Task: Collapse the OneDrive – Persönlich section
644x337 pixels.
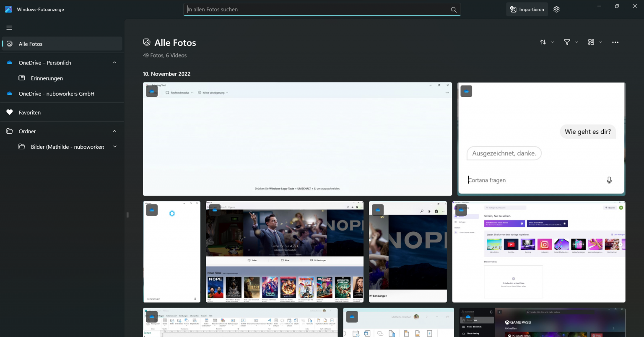Action: [x=114, y=62]
